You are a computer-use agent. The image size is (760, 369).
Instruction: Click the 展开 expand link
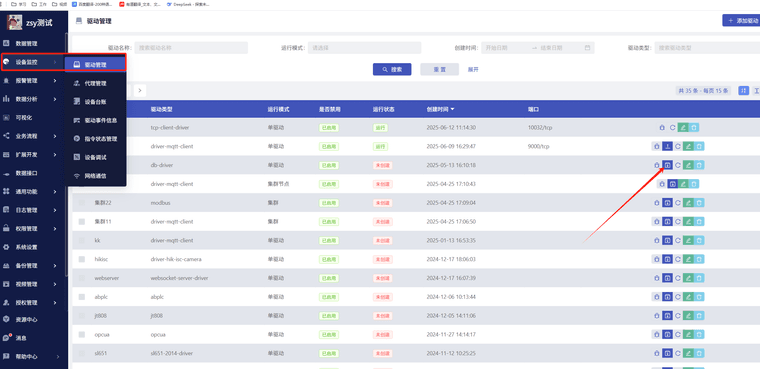[x=473, y=69]
